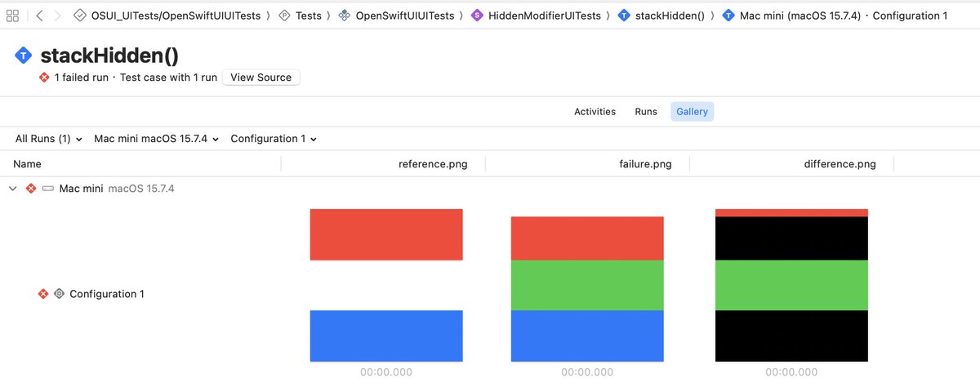Select HiddenModifierUITests breadcrumb
The image size is (980, 387).
pyautogui.click(x=545, y=16)
